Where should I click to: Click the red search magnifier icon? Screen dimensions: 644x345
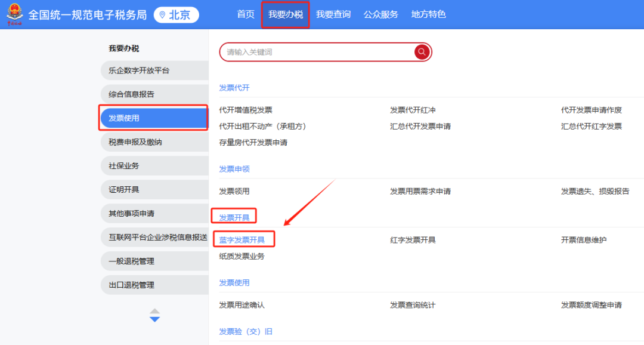[422, 52]
